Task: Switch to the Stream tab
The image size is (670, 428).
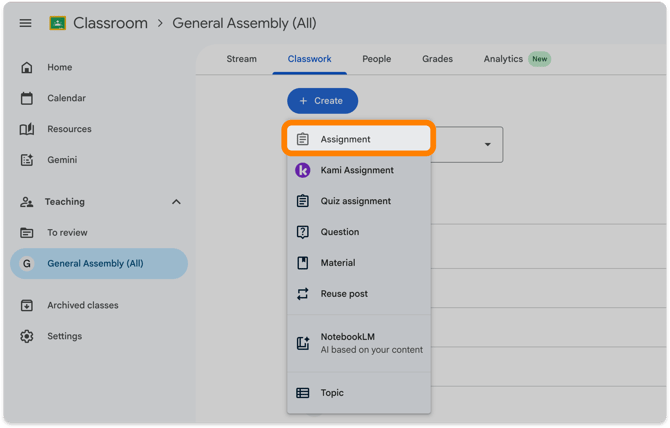Action: tap(241, 59)
